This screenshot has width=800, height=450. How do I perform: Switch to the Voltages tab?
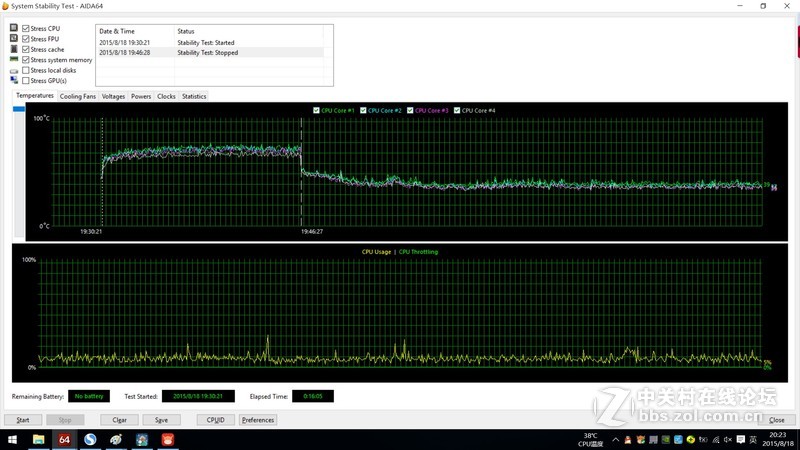click(113, 97)
